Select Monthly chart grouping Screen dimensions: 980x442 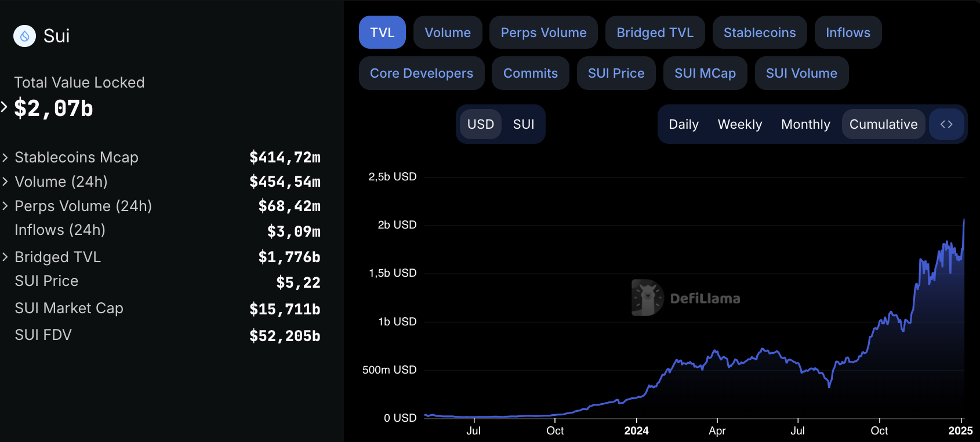coord(805,124)
